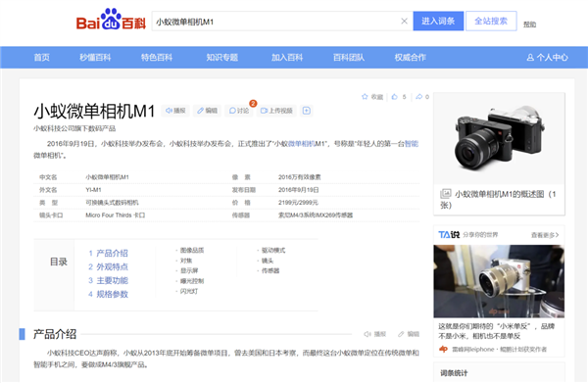Open the 知识专题 nav tab
Viewport: 588px width, 383px height.
[x=222, y=58]
